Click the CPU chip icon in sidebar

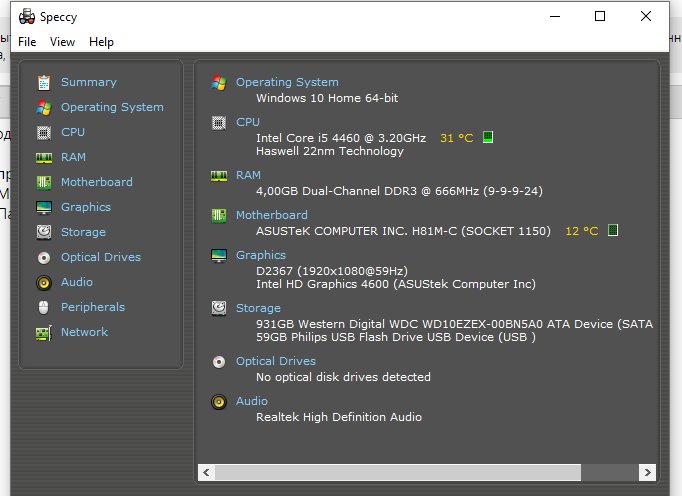coord(44,132)
